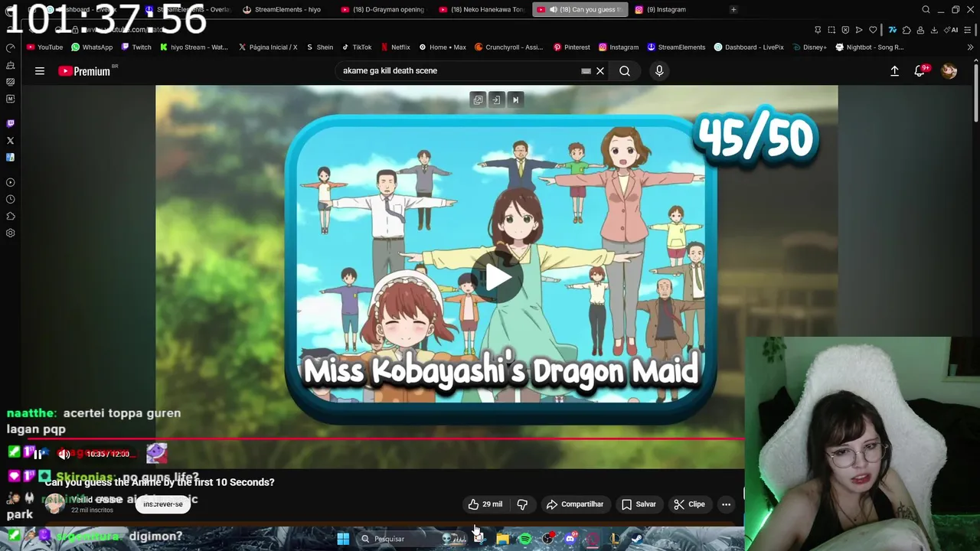Open Instagram bookmark in bookmarks bar
This screenshot has width=980, height=551.
(619, 47)
